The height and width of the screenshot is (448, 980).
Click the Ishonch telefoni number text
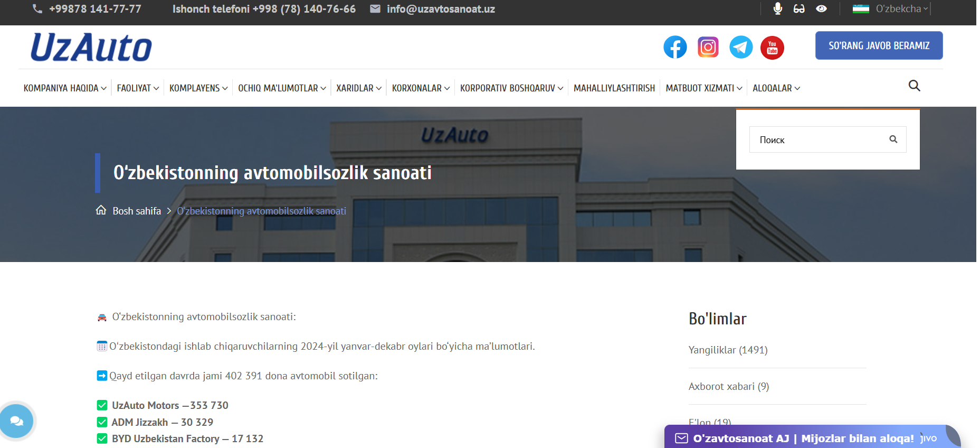point(264,9)
